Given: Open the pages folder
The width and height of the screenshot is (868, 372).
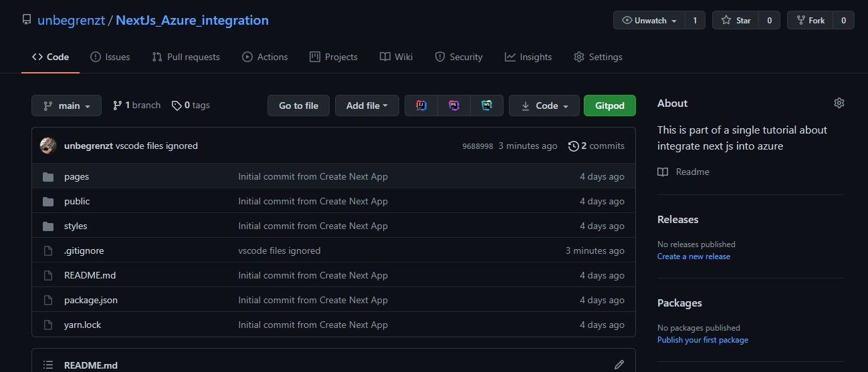Looking at the screenshot, I should pyautogui.click(x=76, y=176).
